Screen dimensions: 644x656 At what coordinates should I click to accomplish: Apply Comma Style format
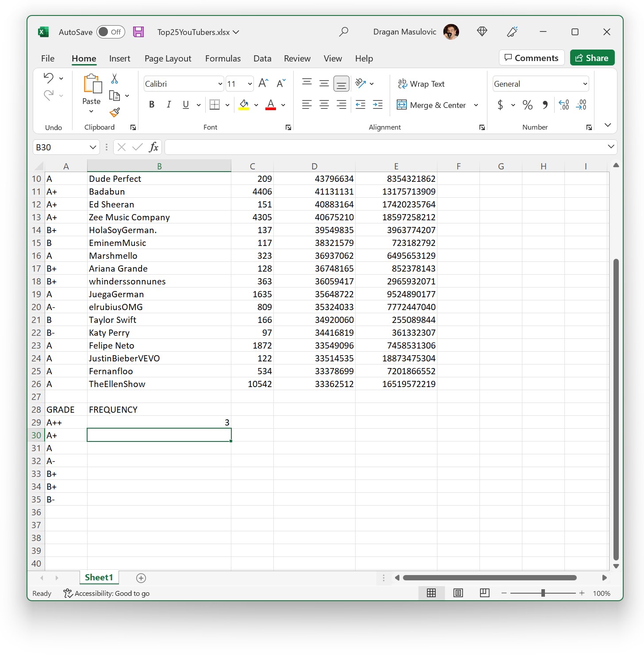coord(545,105)
